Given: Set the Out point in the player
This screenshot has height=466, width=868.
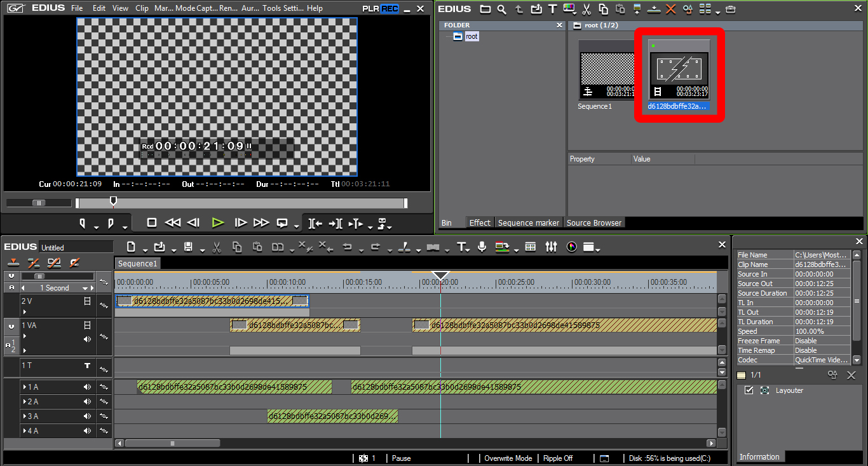Looking at the screenshot, I should [111, 223].
